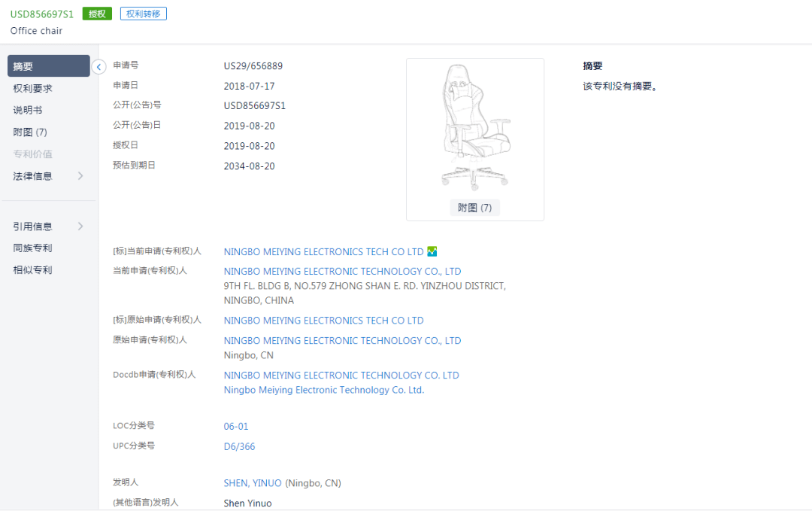
Task: Open the 说明书 section
Action: (x=27, y=110)
